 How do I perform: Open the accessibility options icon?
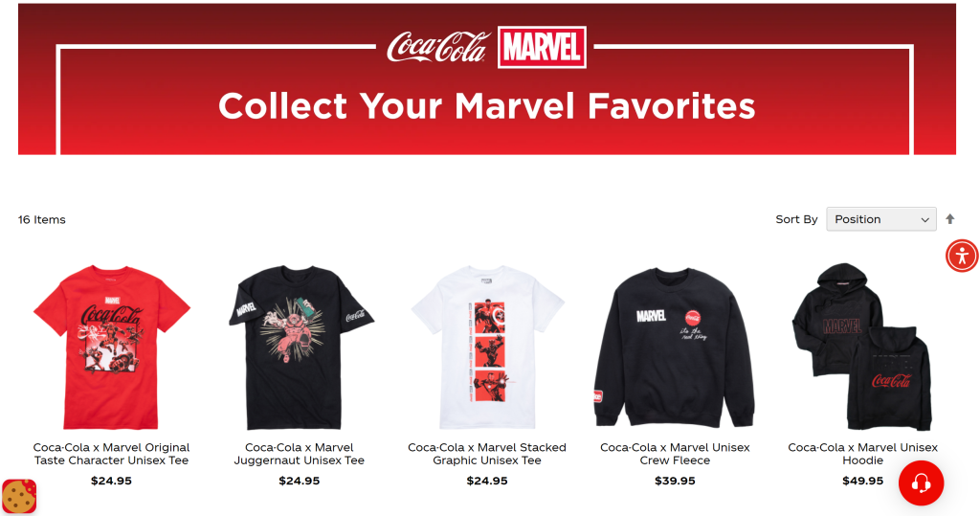click(x=962, y=256)
